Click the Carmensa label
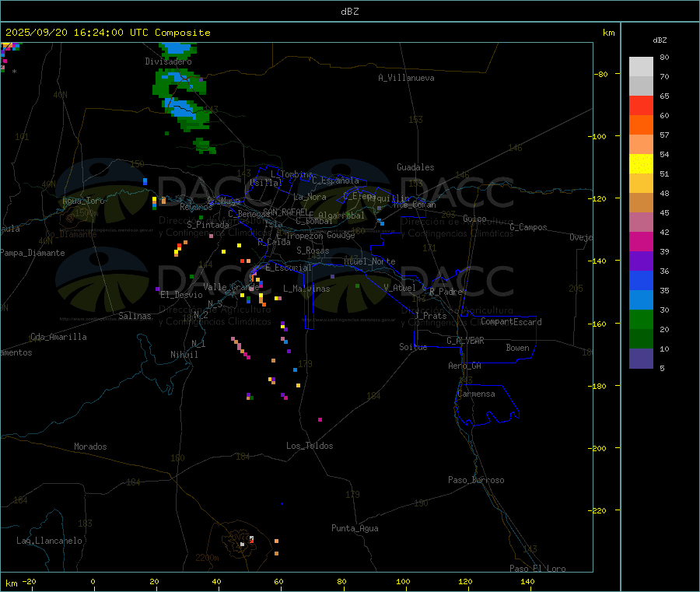Image resolution: width=700 pixels, height=592 pixels. point(476,394)
